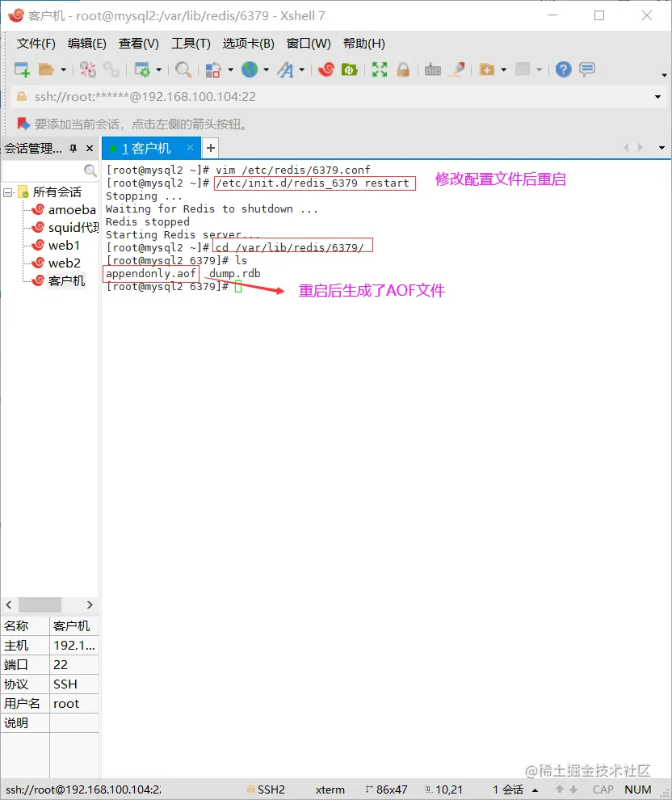Open the 帮助(H) menu
The image size is (672, 800).
coord(364,44)
